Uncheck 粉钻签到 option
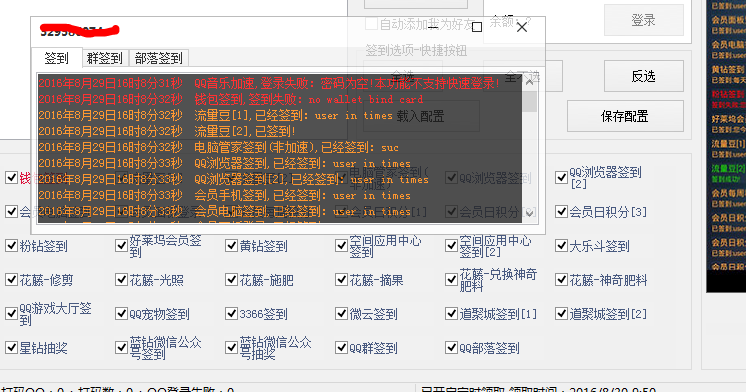The height and width of the screenshot is (392, 746). tap(11, 246)
